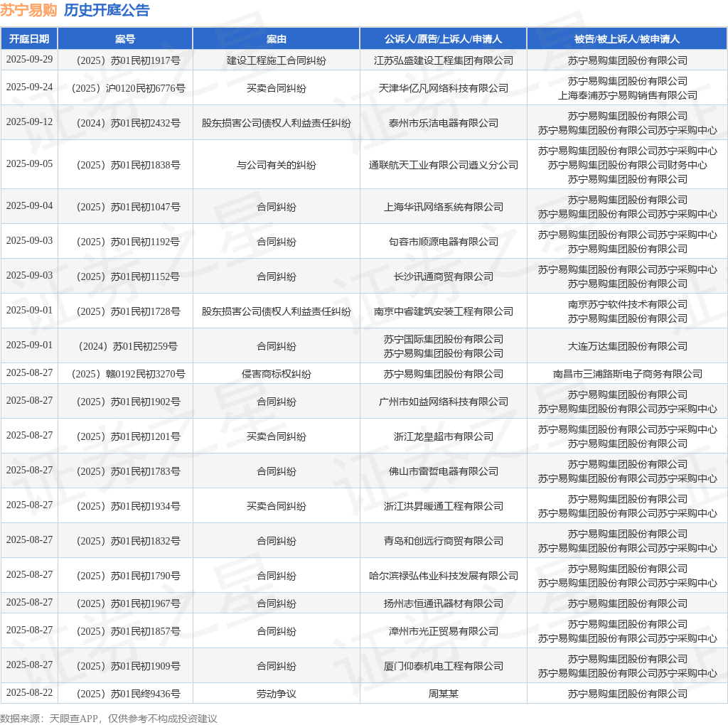Viewport: 728px width, 725px height.
Task: Select case number (2025)苏01民初1832号
Action: pos(129,541)
